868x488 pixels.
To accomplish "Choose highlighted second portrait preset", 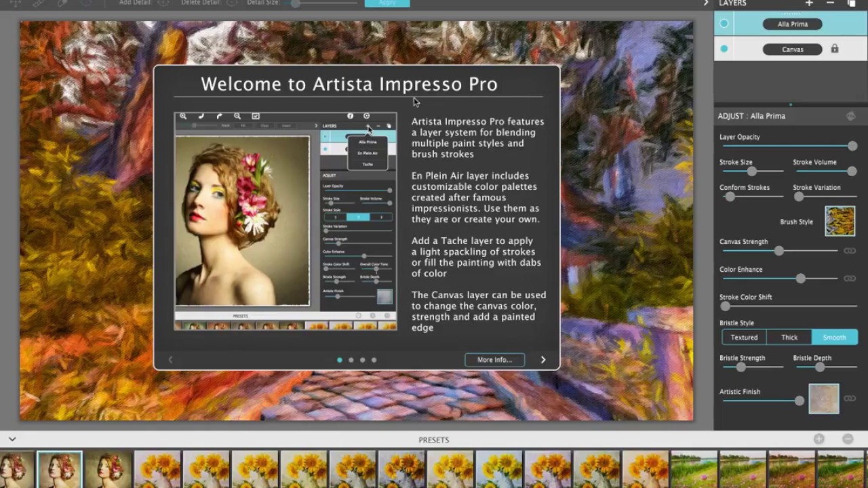I will tap(60, 470).
